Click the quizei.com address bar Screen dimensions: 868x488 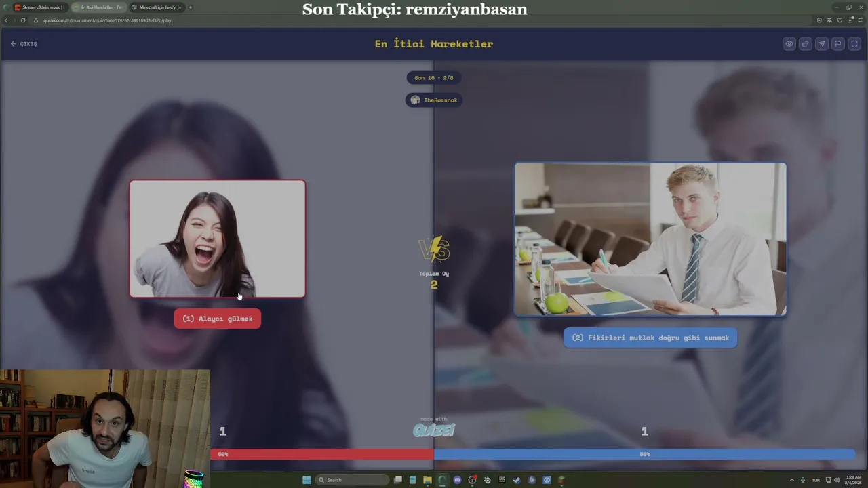coord(420,20)
